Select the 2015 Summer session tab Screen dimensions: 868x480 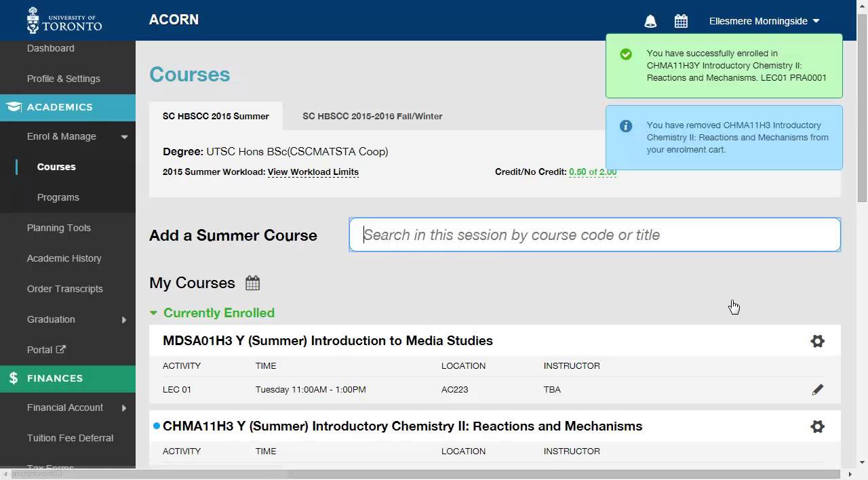(216, 116)
